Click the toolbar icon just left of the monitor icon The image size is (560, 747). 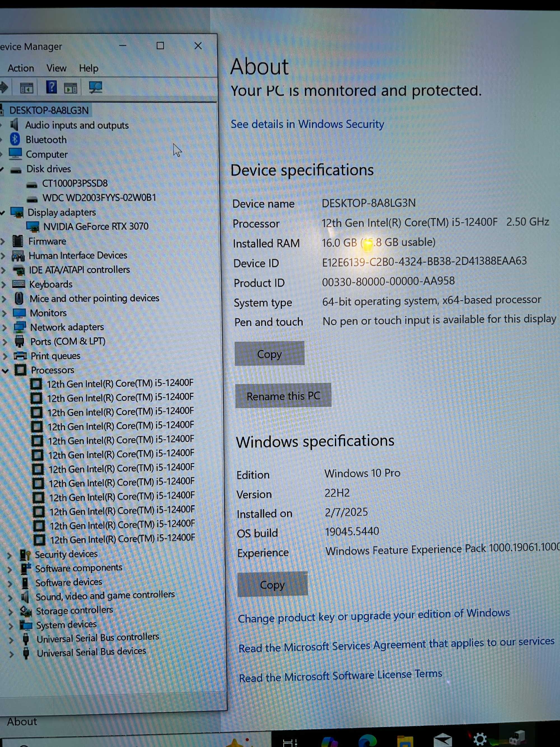[x=71, y=88]
